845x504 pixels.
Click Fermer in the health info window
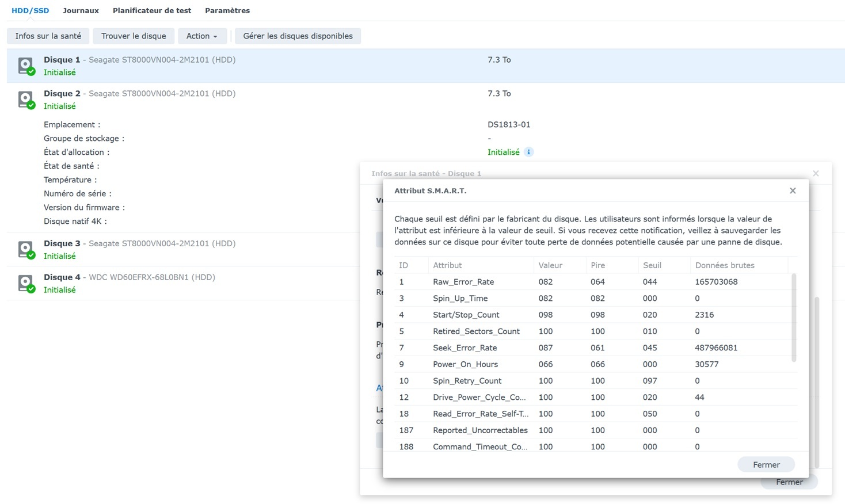click(x=789, y=483)
